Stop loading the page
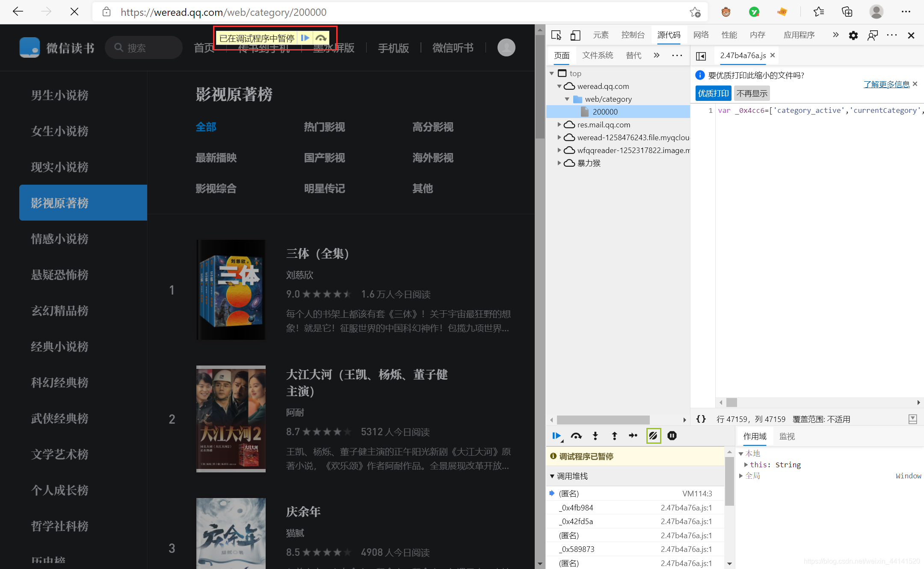Viewport: 924px width, 569px height. pos(74,12)
